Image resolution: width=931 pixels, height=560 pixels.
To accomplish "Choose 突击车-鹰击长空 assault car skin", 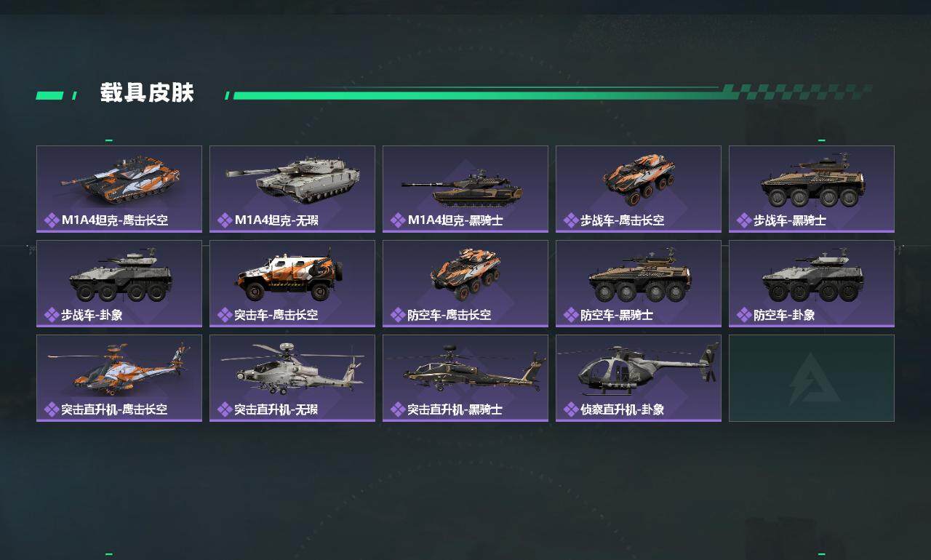I will [x=292, y=284].
